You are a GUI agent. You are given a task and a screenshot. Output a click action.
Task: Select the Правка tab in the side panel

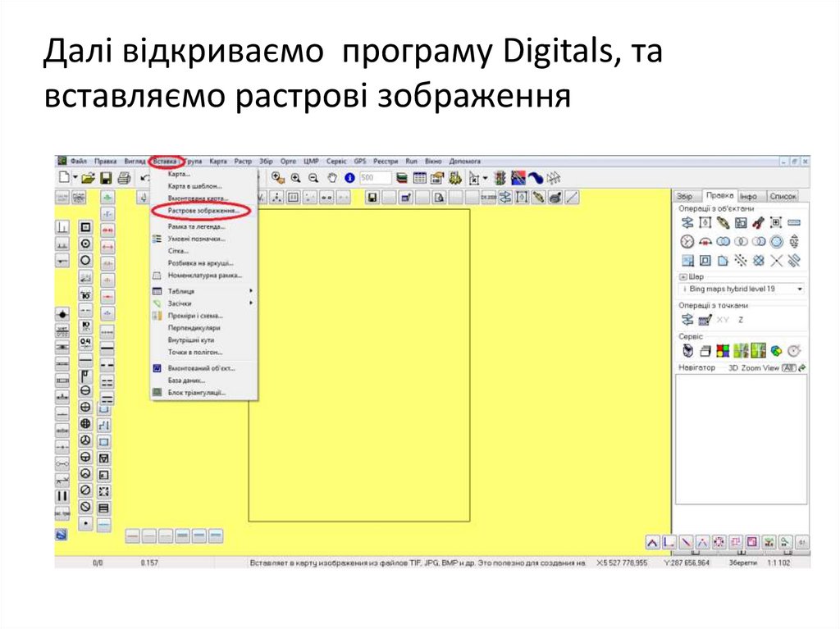click(x=719, y=196)
